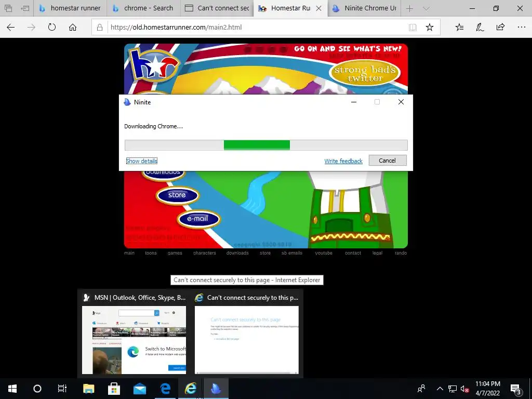
Task: Switch to the Can't connect securely tab
Action: 217,8
